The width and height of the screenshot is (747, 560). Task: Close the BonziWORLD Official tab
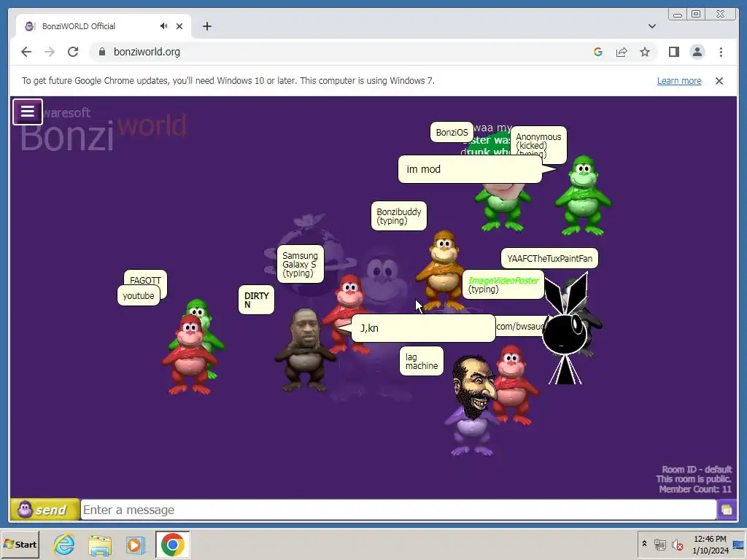click(179, 26)
